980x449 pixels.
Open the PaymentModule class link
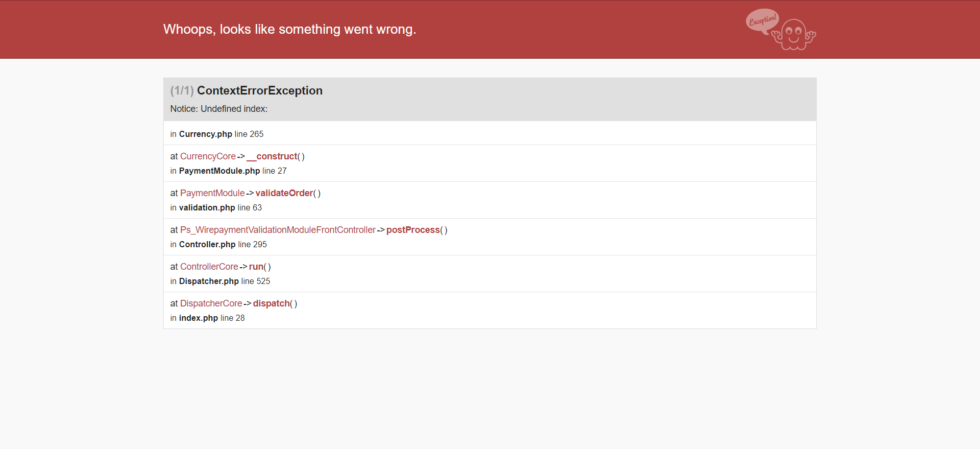[212, 193]
